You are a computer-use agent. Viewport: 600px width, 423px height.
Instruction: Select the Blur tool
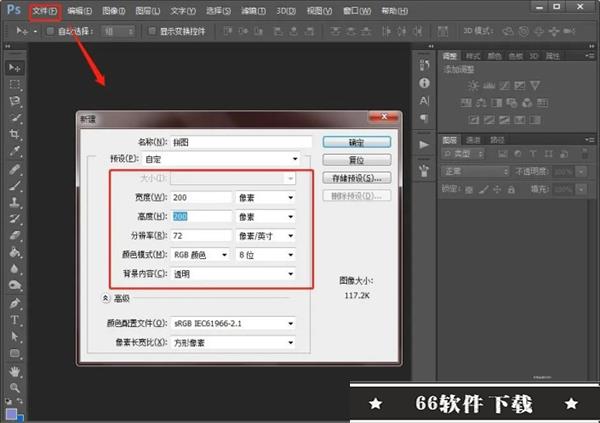click(15, 269)
